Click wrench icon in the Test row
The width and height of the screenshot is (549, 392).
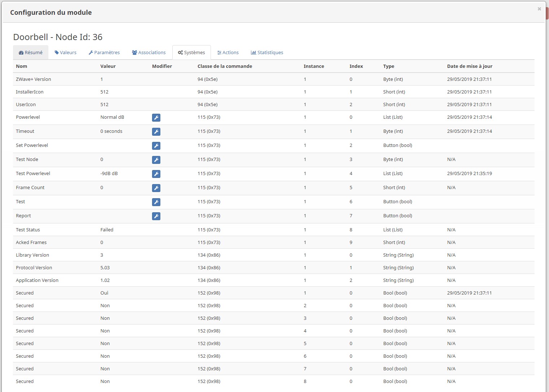[x=156, y=202]
